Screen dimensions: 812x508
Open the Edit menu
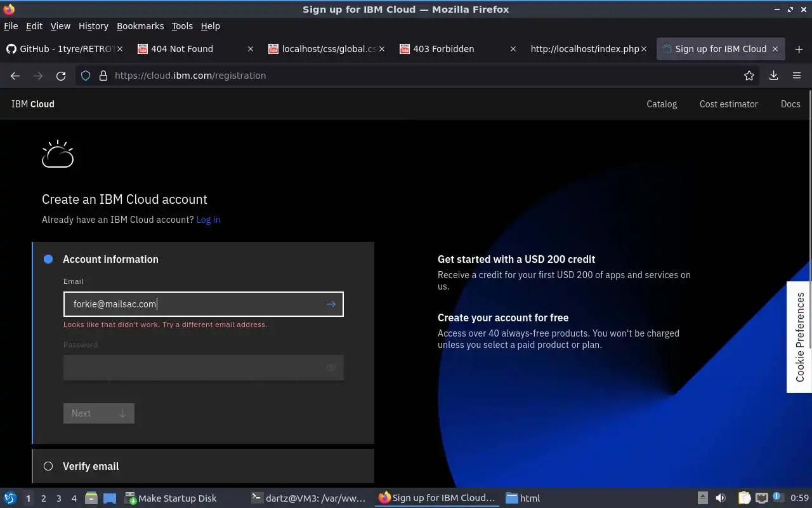[34, 26]
